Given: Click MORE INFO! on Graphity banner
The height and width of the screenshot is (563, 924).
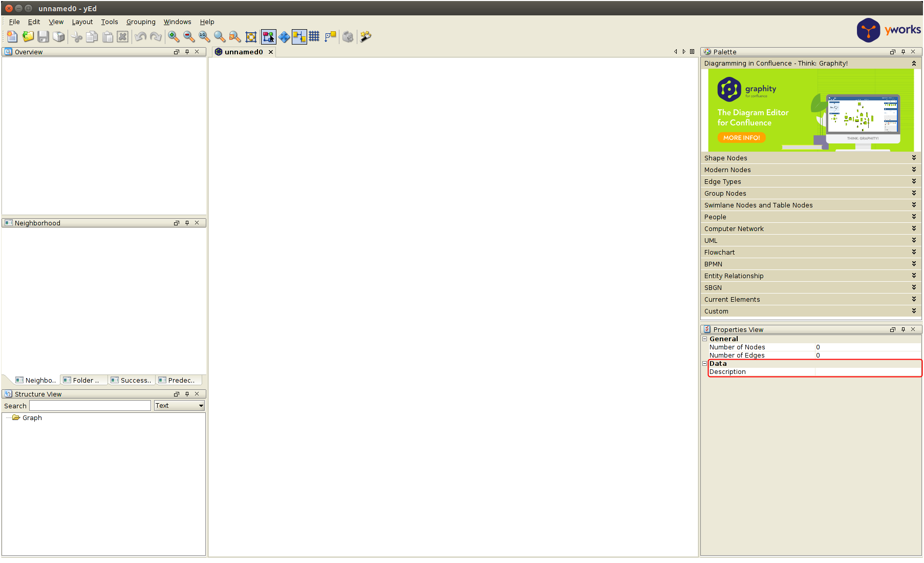Looking at the screenshot, I should [x=741, y=137].
